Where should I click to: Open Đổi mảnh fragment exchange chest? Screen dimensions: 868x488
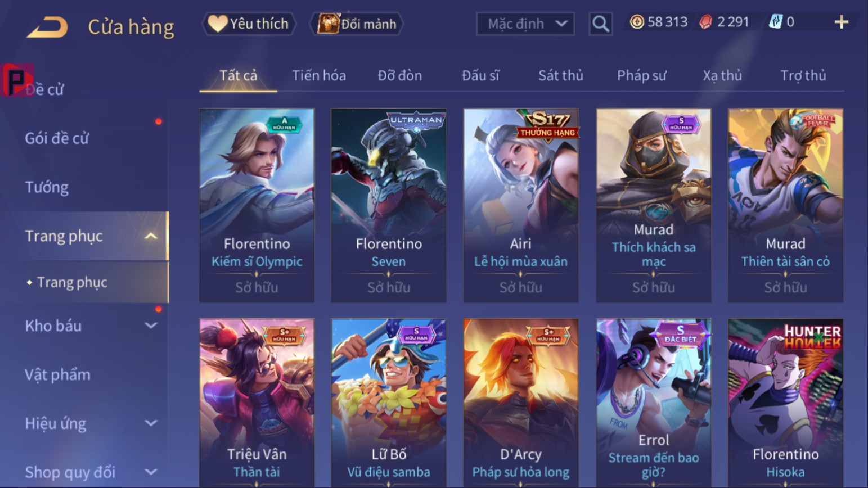[x=357, y=24]
